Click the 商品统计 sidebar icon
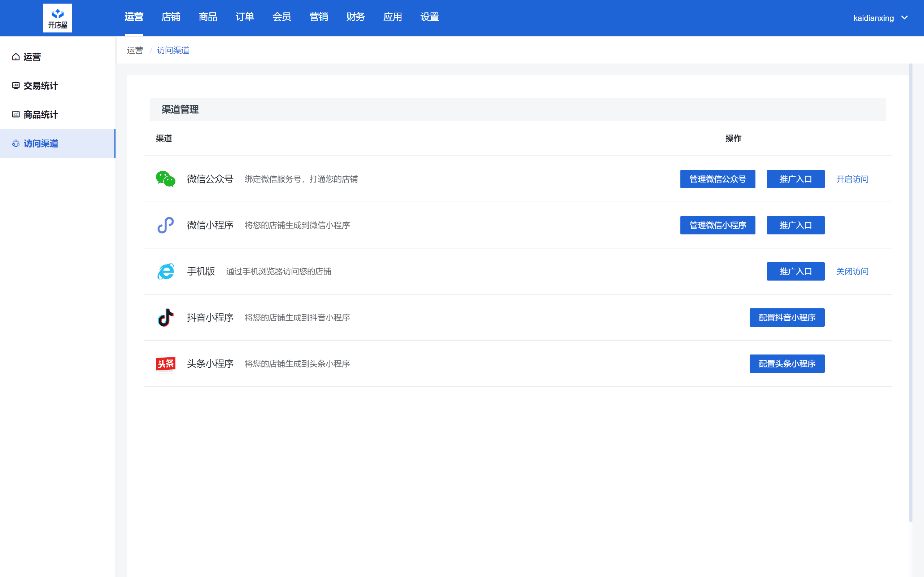 15,114
